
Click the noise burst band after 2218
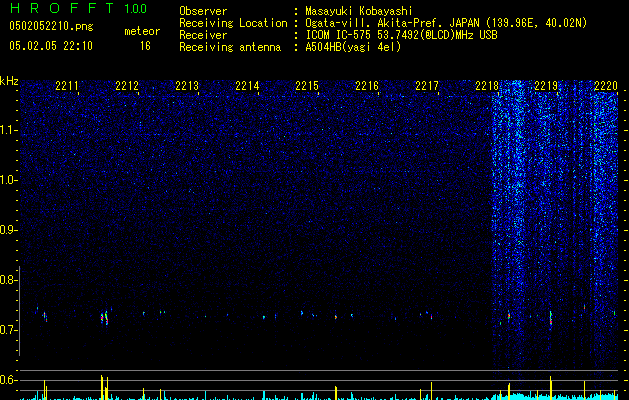click(x=519, y=225)
